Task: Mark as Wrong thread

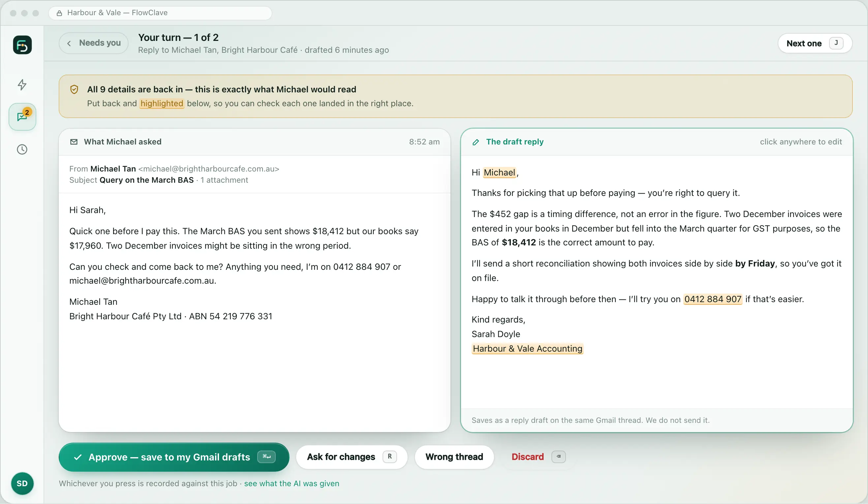Action: point(454,457)
